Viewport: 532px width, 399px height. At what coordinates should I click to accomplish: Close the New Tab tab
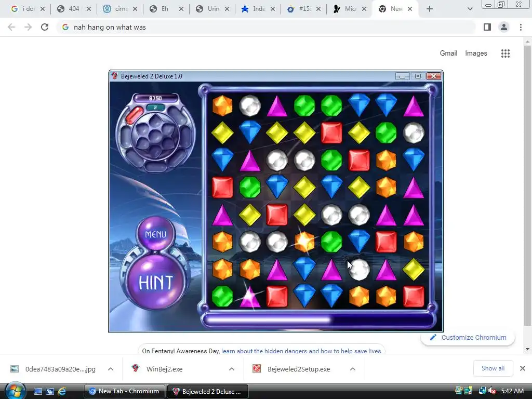(410, 9)
